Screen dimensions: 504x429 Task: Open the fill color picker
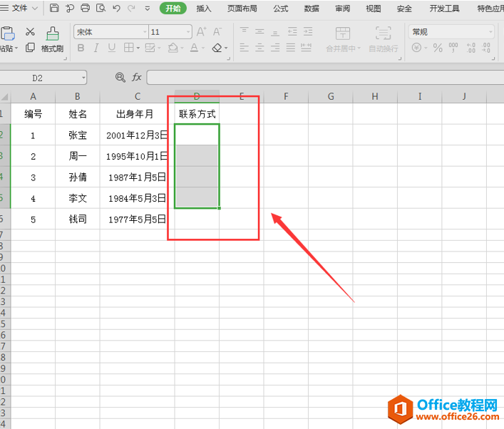(x=173, y=48)
